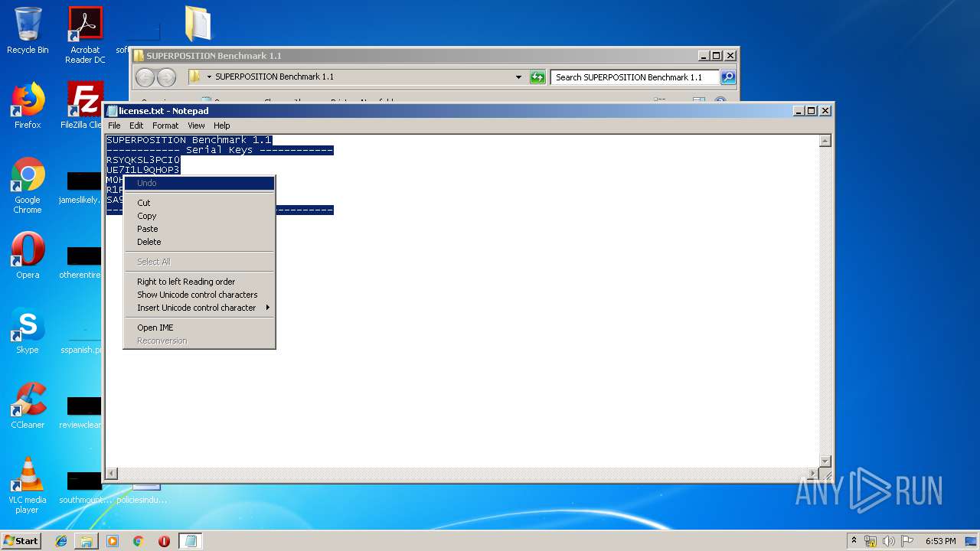980x551 pixels.
Task: Click the Explorer search magnifier button
Action: [728, 77]
